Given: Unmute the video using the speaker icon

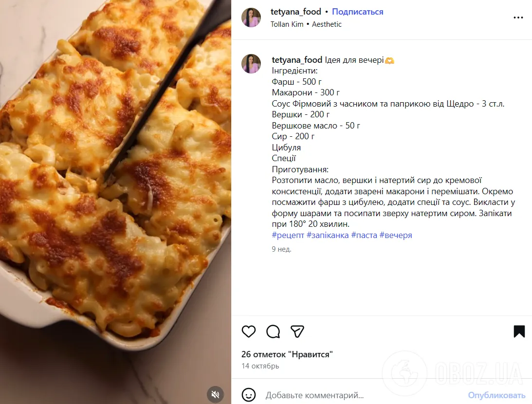Looking at the screenshot, I should (215, 395).
